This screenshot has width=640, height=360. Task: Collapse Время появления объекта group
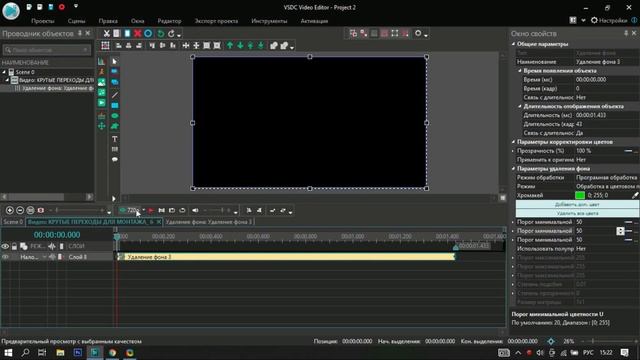(520, 71)
